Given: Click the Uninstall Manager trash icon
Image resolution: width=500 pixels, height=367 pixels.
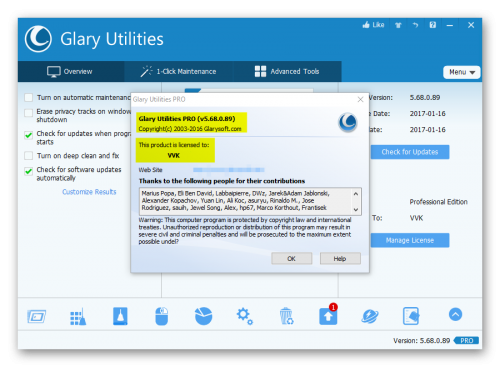Looking at the screenshot, I should point(286,316).
